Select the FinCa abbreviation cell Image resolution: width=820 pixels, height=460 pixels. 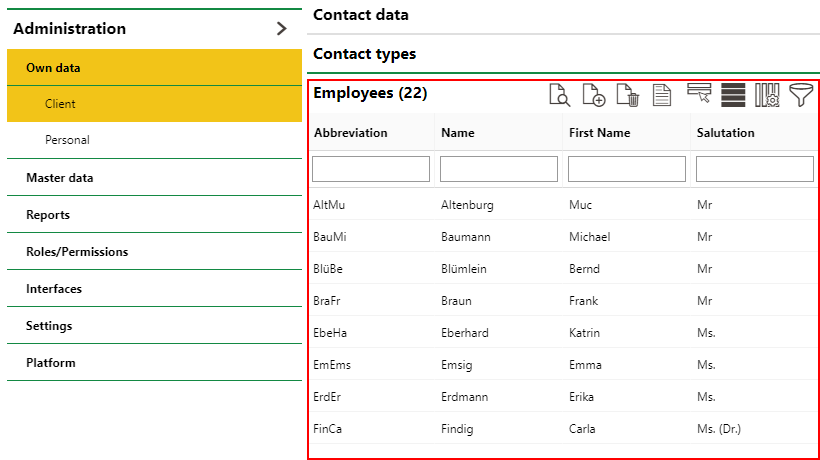click(327, 429)
